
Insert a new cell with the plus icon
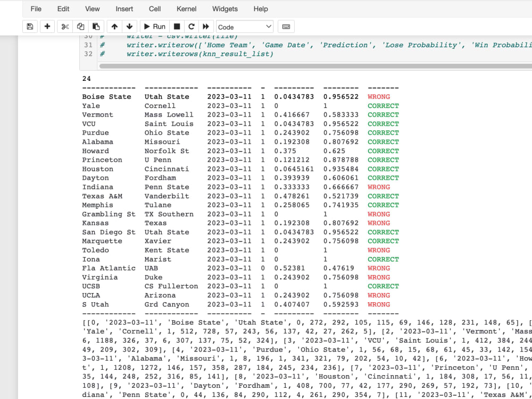pos(47,26)
